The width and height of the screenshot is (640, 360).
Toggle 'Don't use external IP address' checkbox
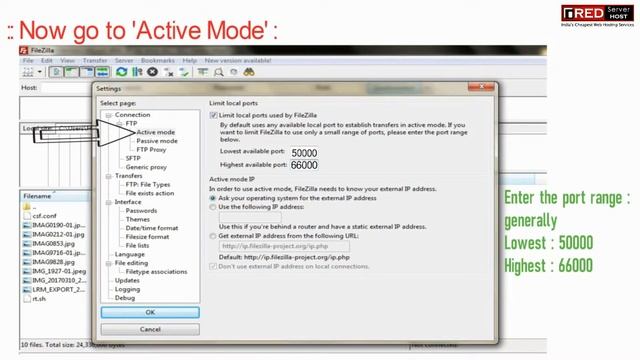click(x=213, y=267)
